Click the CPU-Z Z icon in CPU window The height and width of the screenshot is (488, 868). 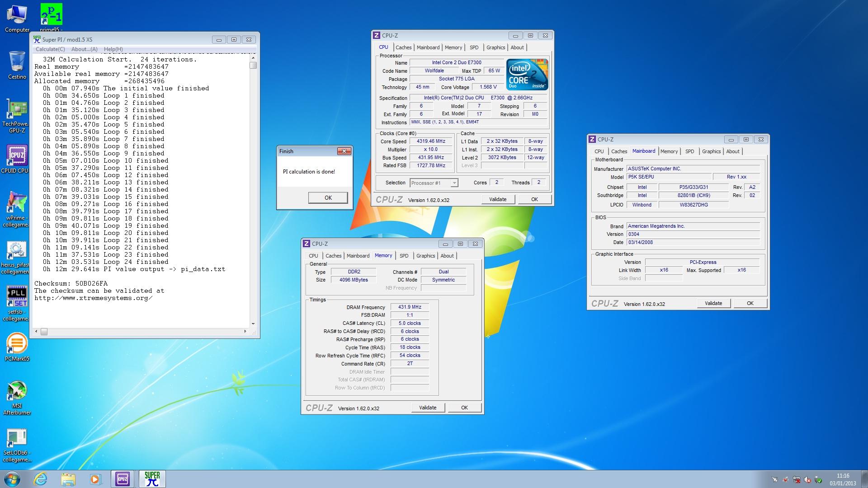click(x=376, y=35)
